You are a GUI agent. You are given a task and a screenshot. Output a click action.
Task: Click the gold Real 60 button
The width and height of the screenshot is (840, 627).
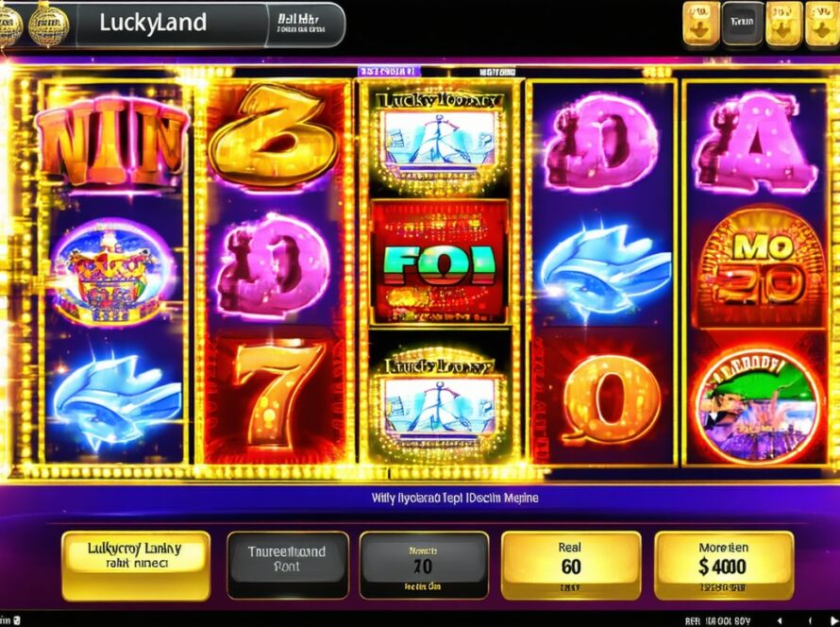click(570, 565)
